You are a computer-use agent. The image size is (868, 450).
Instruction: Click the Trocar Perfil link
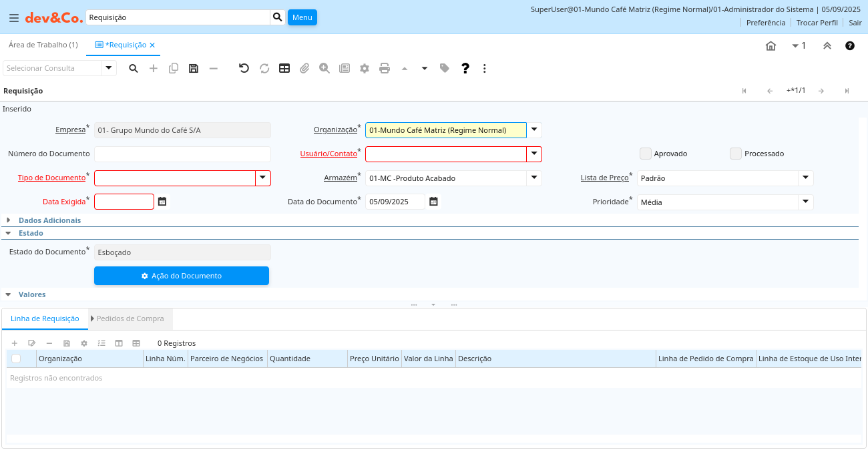click(817, 23)
